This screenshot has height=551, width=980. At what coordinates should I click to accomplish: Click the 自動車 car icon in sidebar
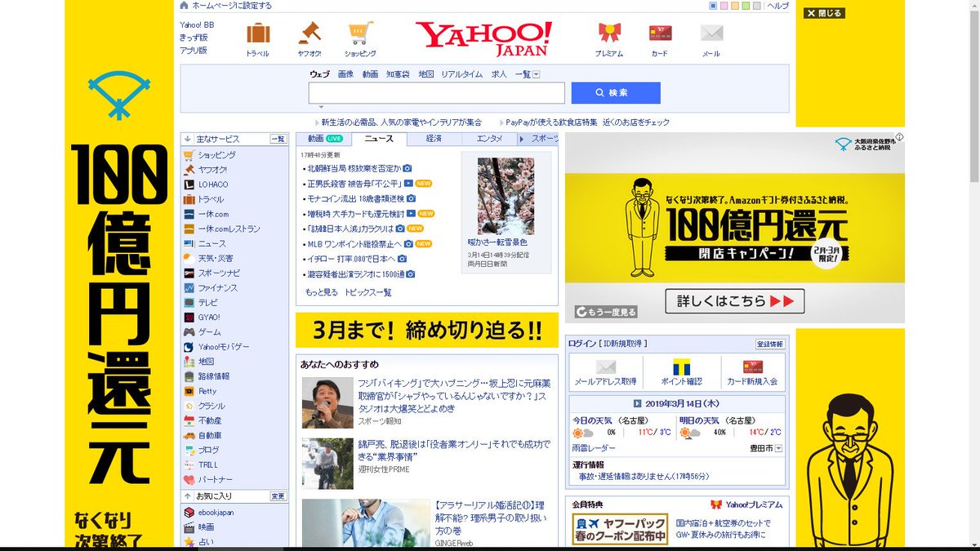pyautogui.click(x=189, y=436)
